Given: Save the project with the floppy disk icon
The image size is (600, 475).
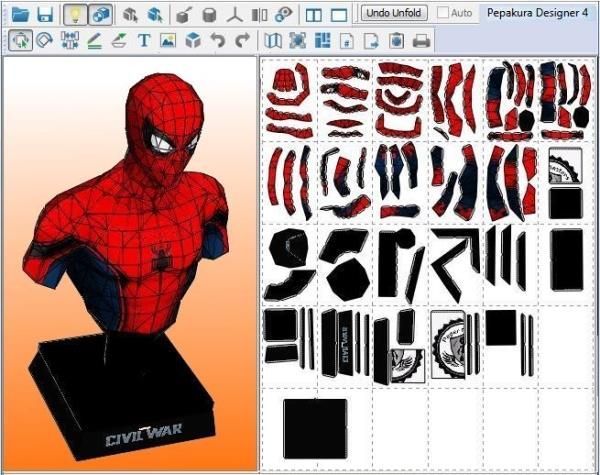Looking at the screenshot, I should [45, 15].
